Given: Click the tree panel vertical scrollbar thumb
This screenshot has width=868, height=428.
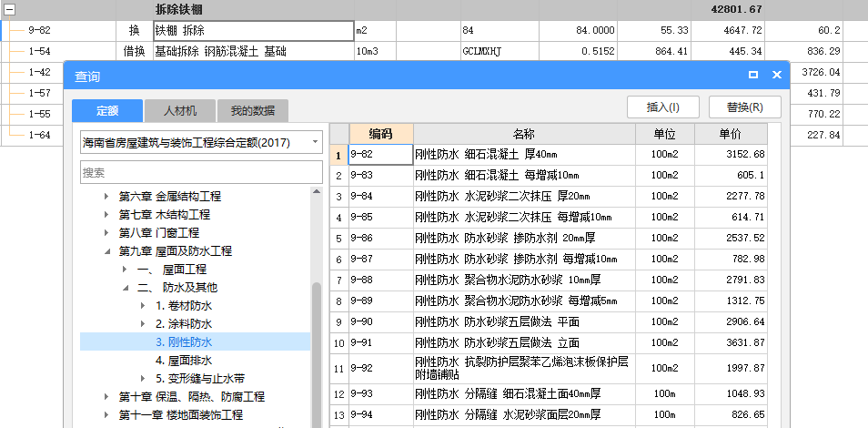Looking at the screenshot, I should coord(316,355).
